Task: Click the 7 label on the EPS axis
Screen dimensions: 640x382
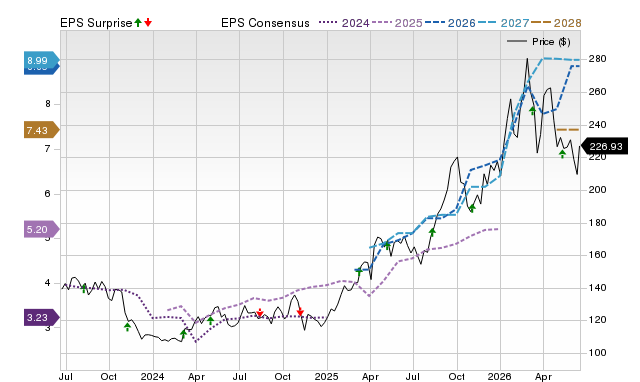Action: point(48,149)
